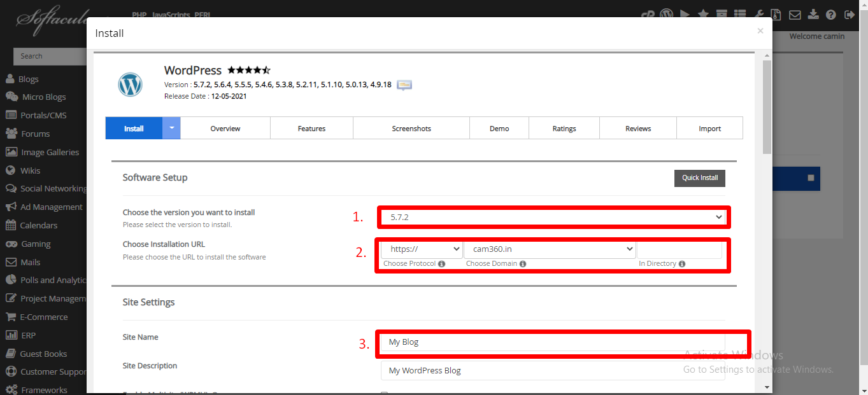Viewport: 868px width, 395px height.
Task: Expand the Install button's dropdown arrow
Action: coord(171,128)
